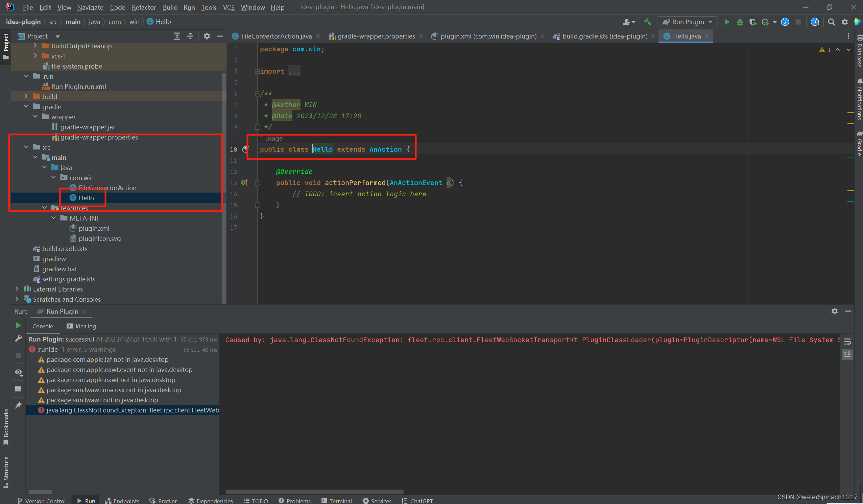Toggle scroll to end in the console
This screenshot has width=863, height=504.
coord(847,354)
